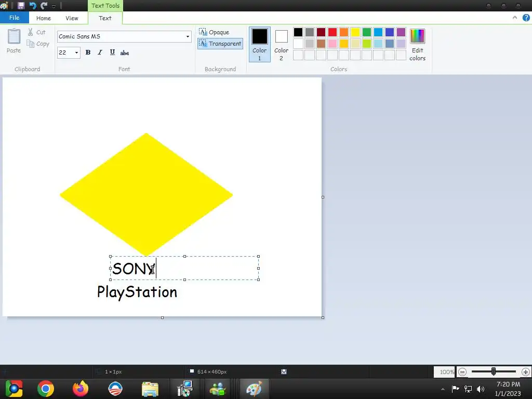The width and height of the screenshot is (532, 399).
Task: Open the Action Center flag tray icon
Action: (455, 389)
